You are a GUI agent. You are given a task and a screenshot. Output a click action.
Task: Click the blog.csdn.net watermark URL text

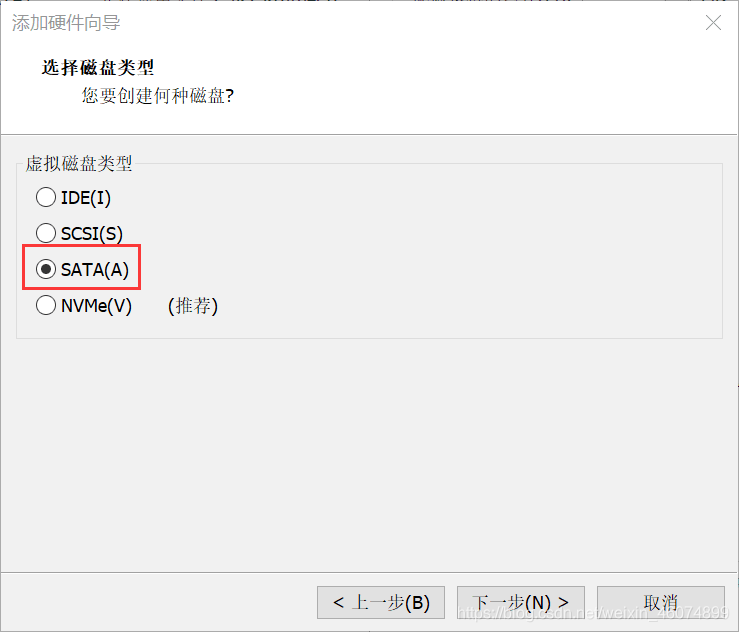593,612
